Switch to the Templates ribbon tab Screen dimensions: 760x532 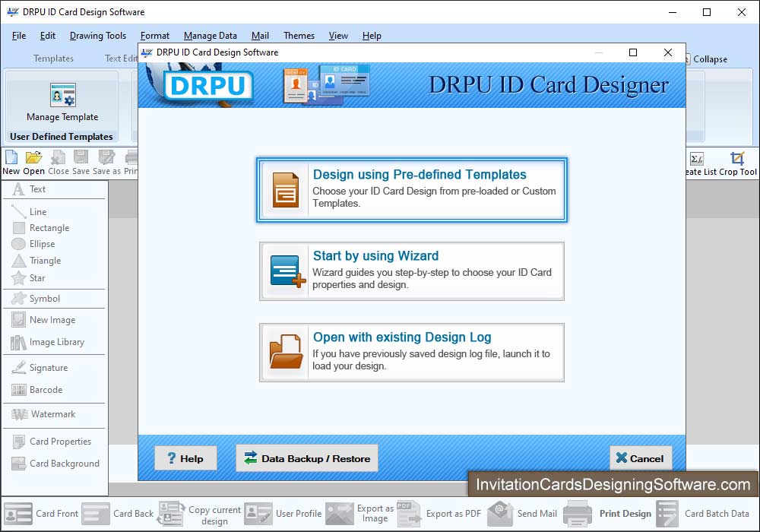tap(53, 59)
